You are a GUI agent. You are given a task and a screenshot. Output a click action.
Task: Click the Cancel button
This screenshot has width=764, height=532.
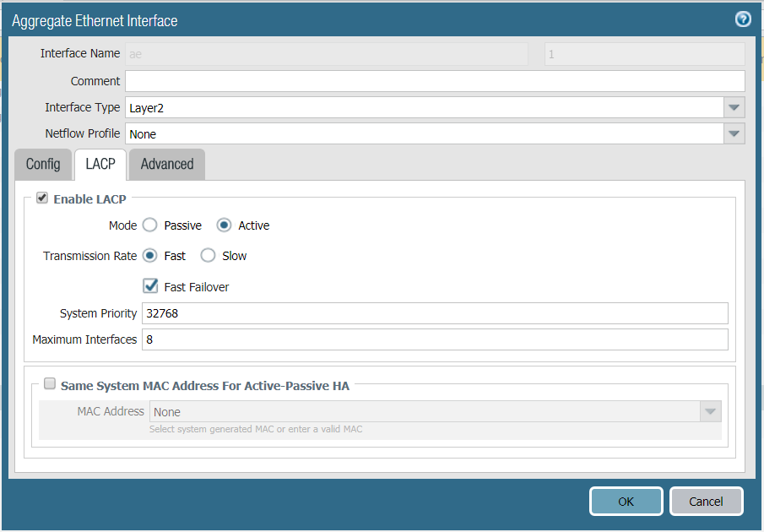706,501
